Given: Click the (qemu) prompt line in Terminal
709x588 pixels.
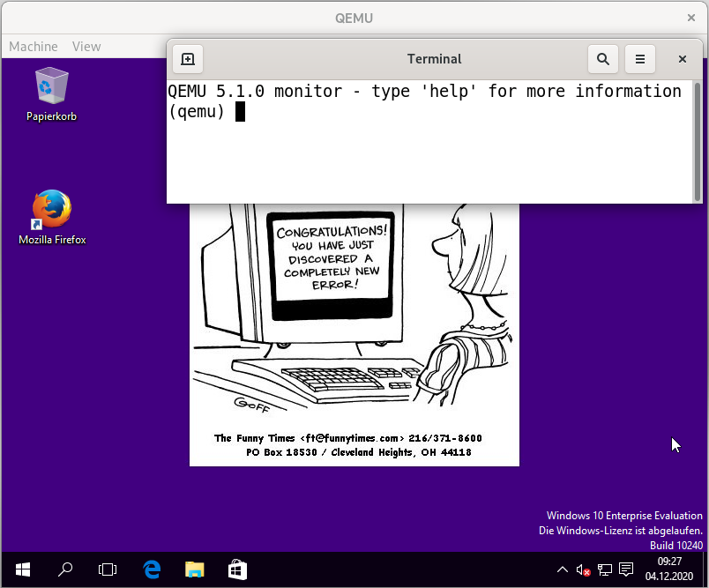Looking at the screenshot, I should coord(206,111).
